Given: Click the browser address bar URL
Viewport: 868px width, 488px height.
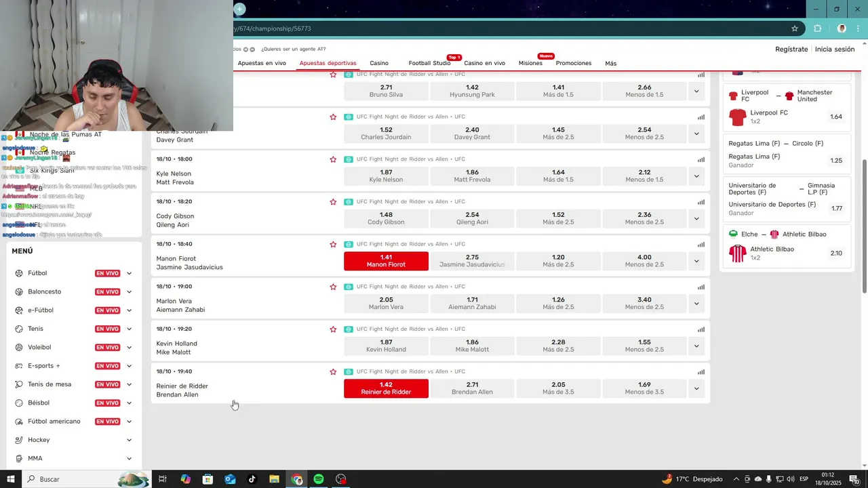Looking at the screenshot, I should pyautogui.click(x=273, y=28).
